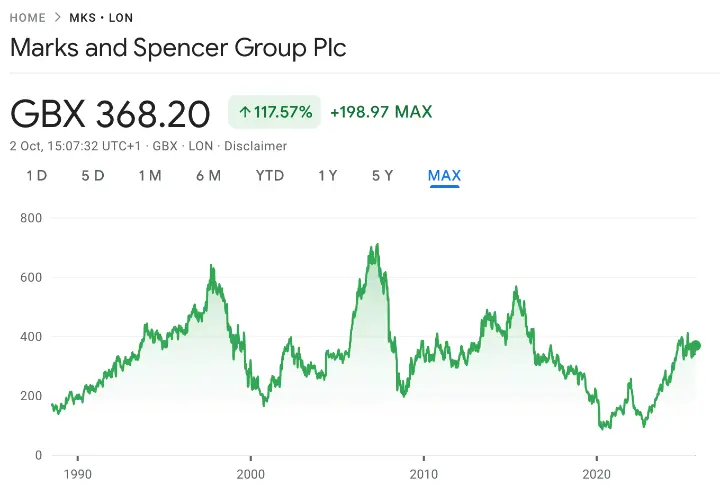Open the MKS • LON breadcrumb

click(x=101, y=18)
